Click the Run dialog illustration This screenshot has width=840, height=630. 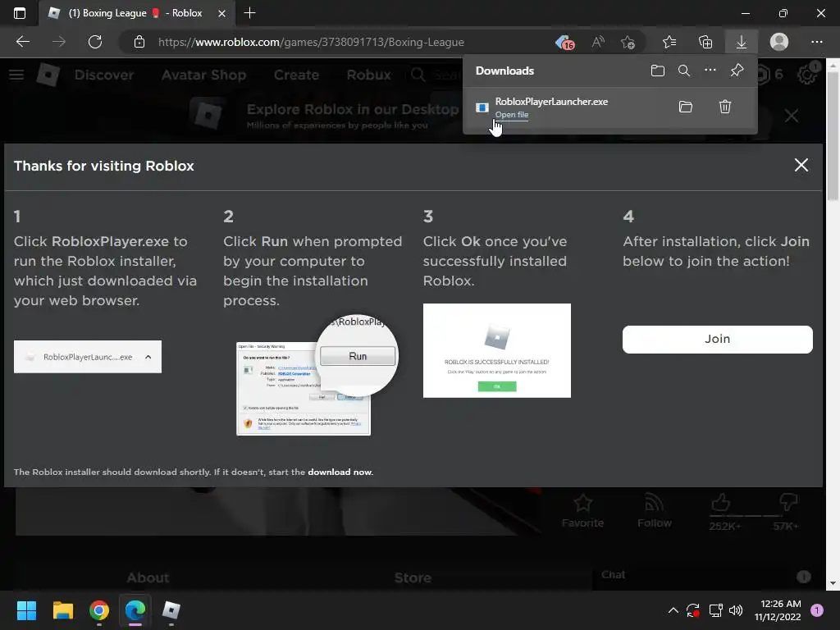[317, 375]
